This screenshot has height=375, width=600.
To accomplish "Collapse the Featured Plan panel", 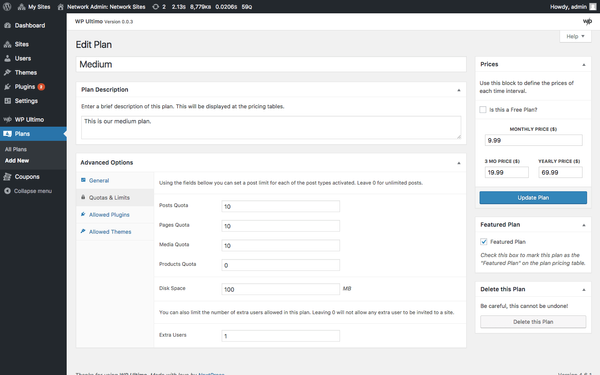I will coord(584,225).
